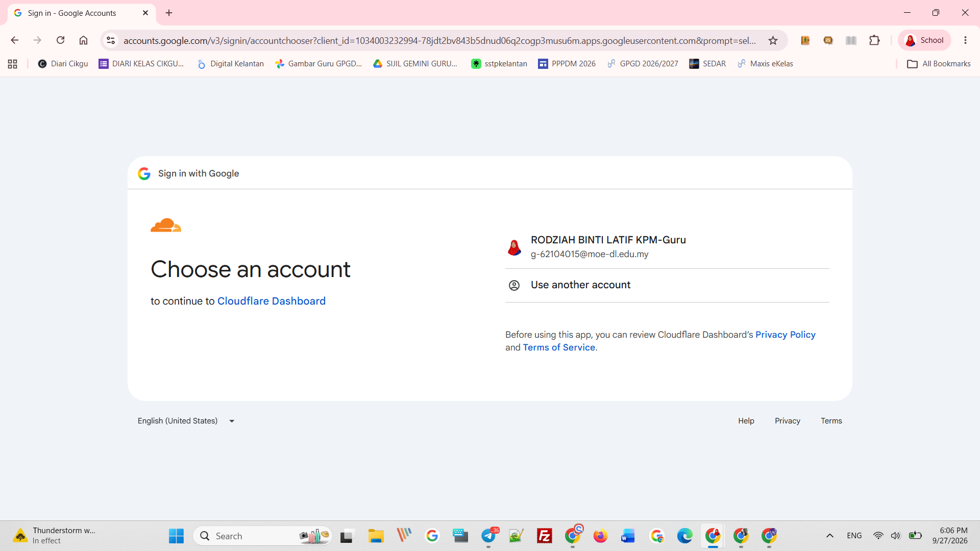This screenshot has width=980, height=551.
Task: Open the GPGD 2026/2027 bookmark
Action: point(643,64)
